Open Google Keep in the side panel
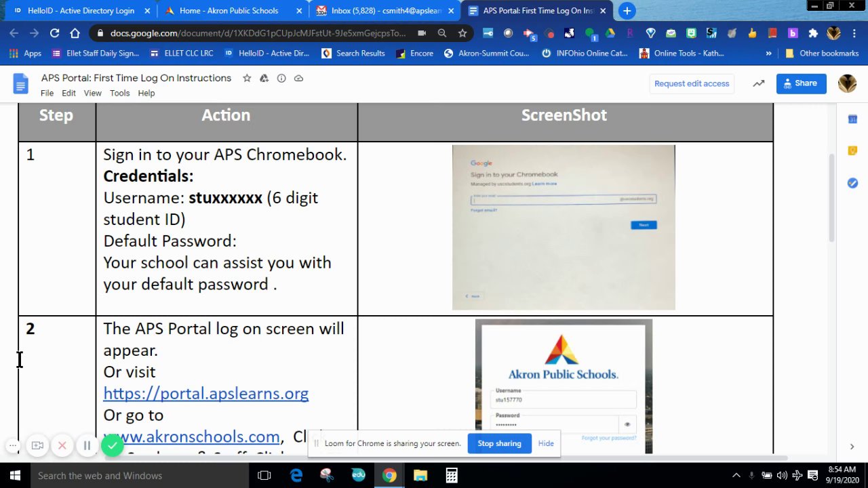 tap(852, 150)
